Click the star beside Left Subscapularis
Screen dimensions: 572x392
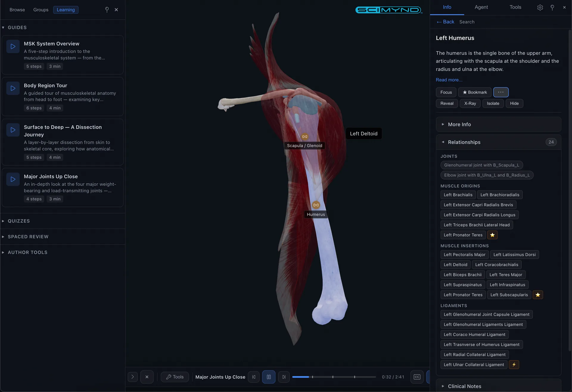[x=537, y=295]
